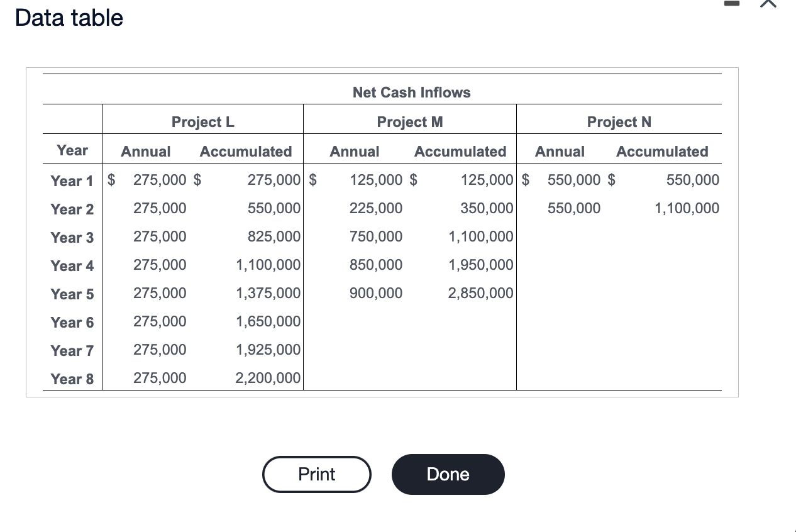Select the Net Cash Inflows header
The width and height of the screenshot is (796, 532).
coord(411,92)
